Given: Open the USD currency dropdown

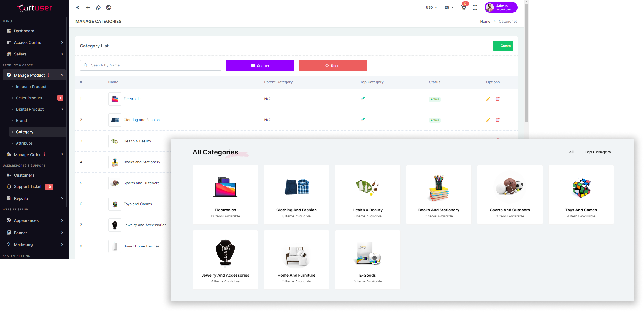Looking at the screenshot, I should click(431, 7).
